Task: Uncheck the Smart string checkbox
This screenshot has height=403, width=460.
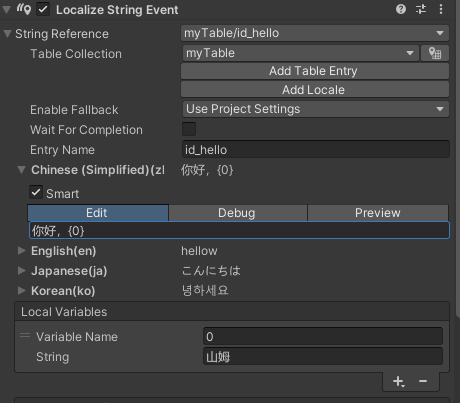Action: point(36,192)
